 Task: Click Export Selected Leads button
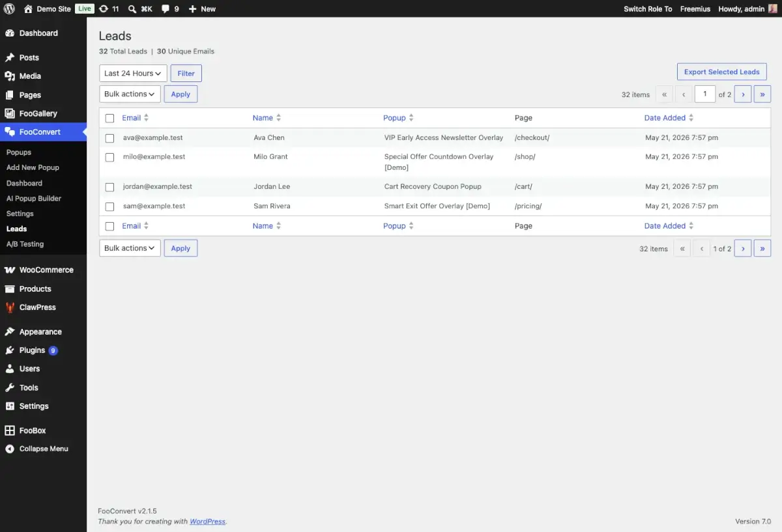722,72
